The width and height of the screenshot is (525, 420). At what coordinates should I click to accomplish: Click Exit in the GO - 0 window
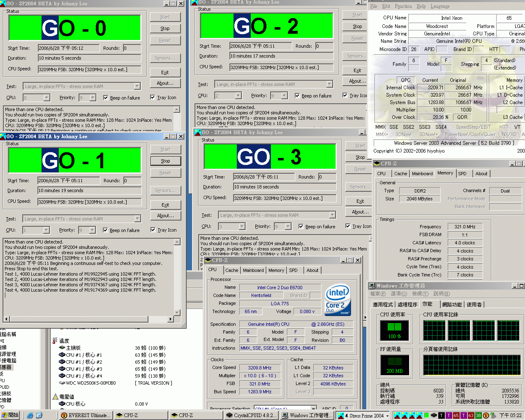click(x=165, y=72)
